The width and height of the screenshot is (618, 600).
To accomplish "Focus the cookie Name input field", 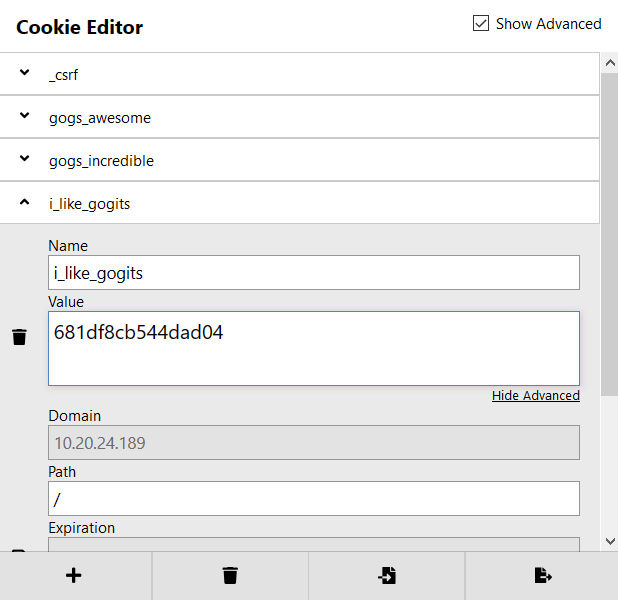I will pos(314,272).
